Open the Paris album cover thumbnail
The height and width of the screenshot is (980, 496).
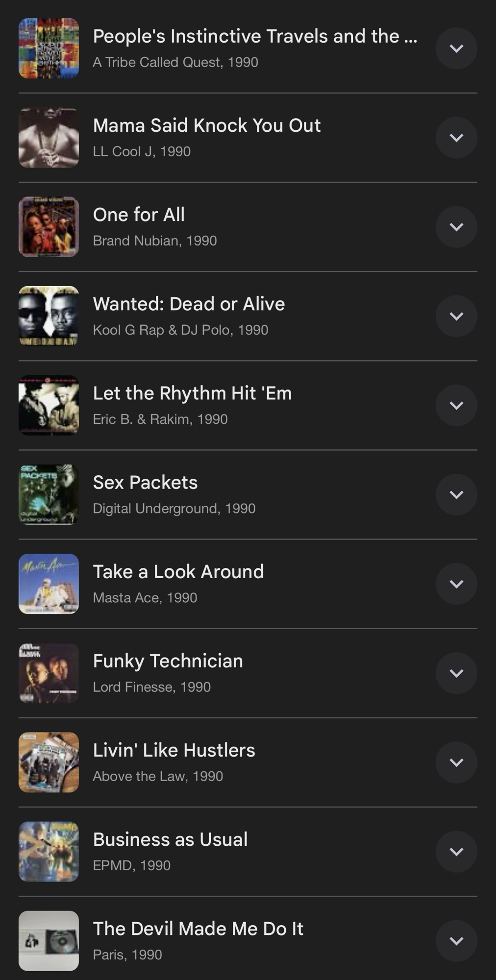49,940
